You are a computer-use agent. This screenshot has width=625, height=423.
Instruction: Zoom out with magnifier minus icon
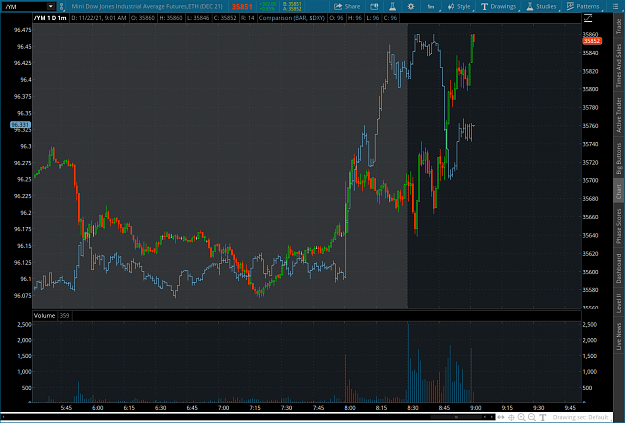coord(532,417)
